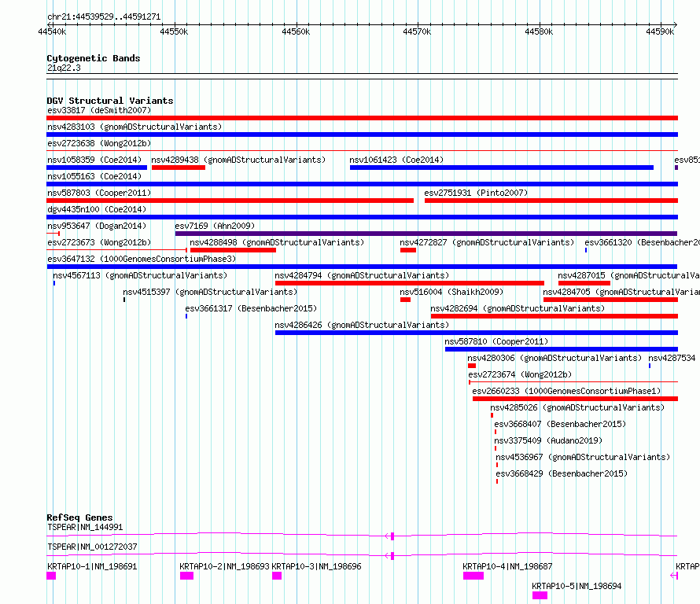
Task: Click esv2723673 (Wong2012b) label
Action: 99,242
